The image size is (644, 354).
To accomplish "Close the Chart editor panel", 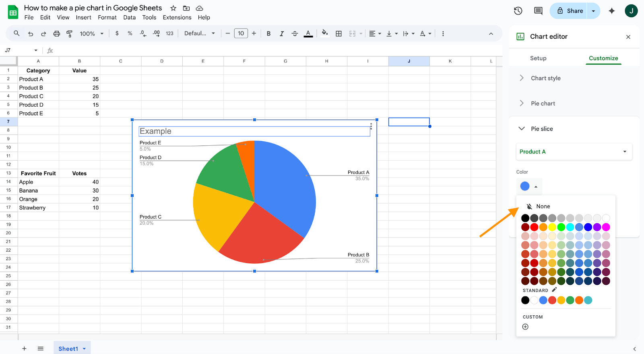I will click(x=628, y=37).
